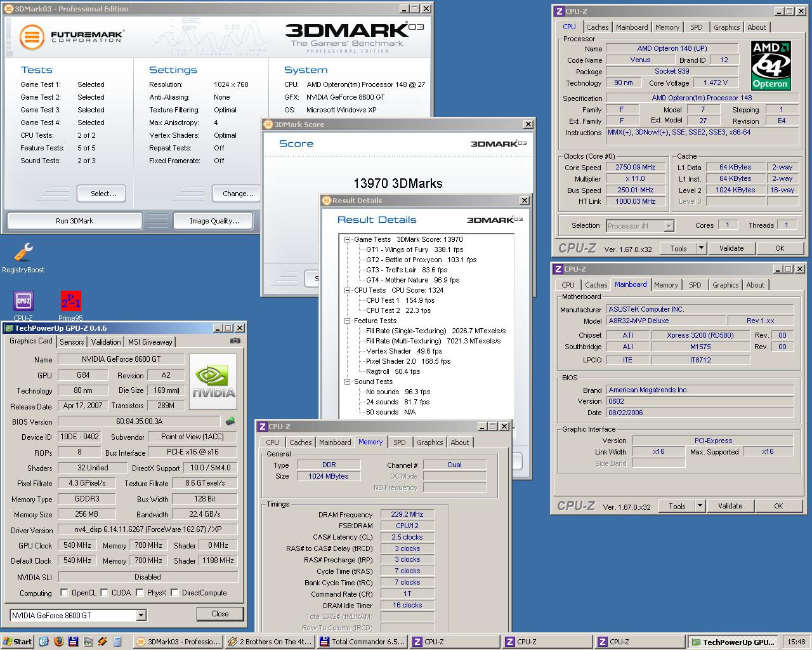Open the Windows Start menu
The height and width of the screenshot is (650, 812).
click(x=18, y=641)
